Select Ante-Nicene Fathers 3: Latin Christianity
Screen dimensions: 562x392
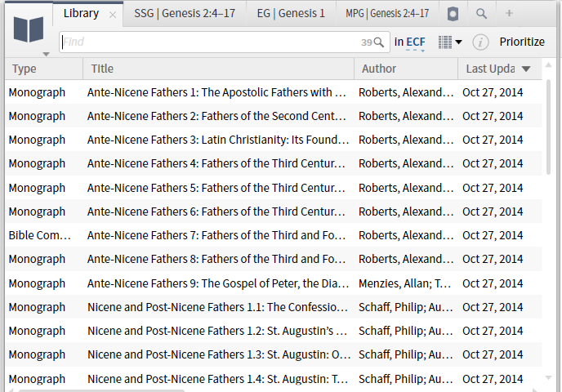click(x=218, y=140)
